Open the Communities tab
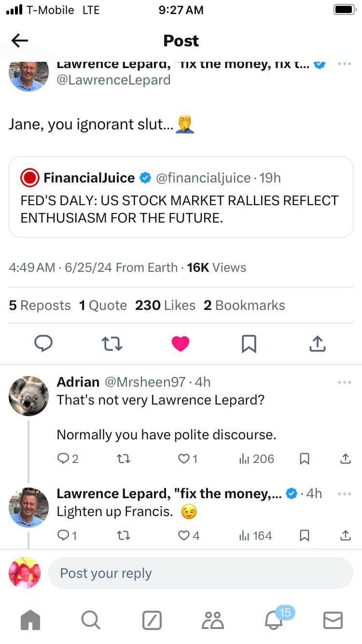 click(x=213, y=620)
